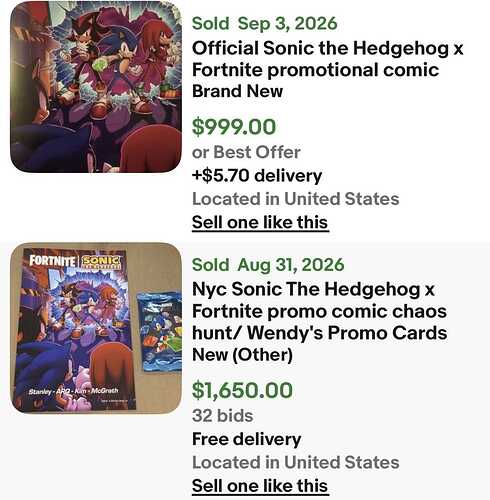Select the $1,650.00 sold price
This screenshot has height=500, width=490.
(x=242, y=390)
